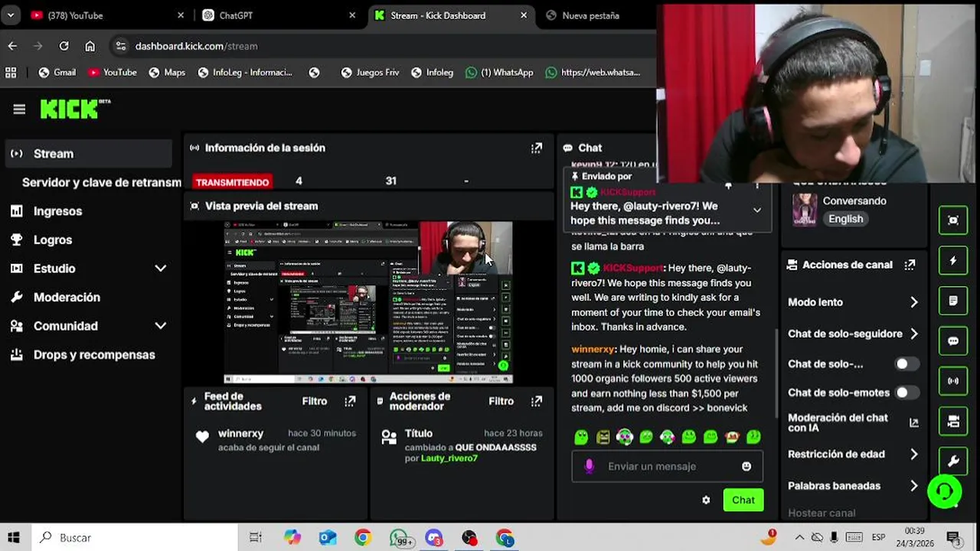The image size is (980, 551).
Task: Open the emoji picker in chat input
Action: [x=746, y=466]
